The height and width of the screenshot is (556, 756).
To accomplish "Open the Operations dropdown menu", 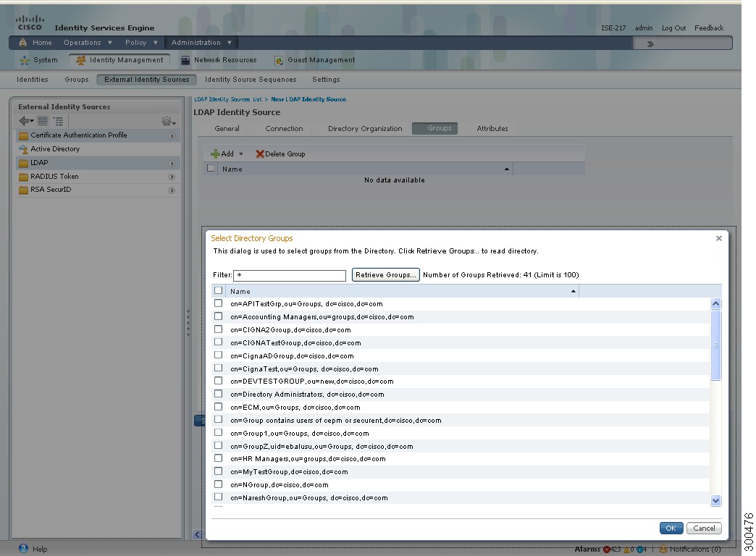I will (88, 43).
